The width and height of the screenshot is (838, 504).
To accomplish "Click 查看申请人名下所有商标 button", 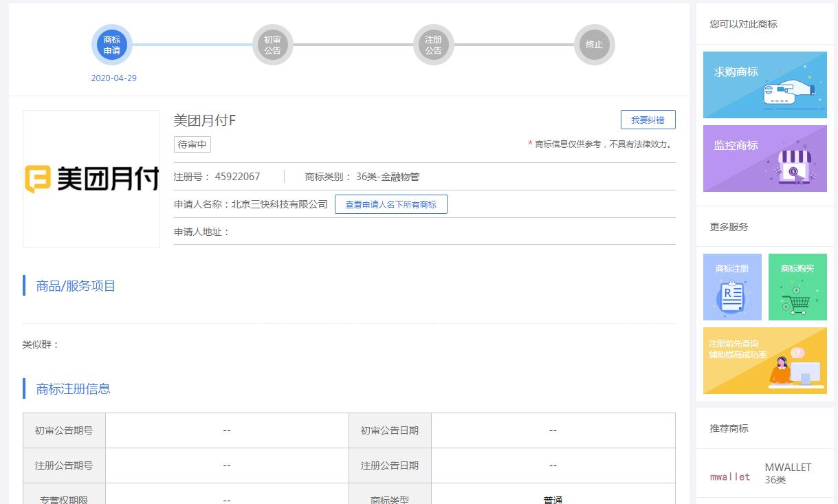I will pyautogui.click(x=390, y=204).
